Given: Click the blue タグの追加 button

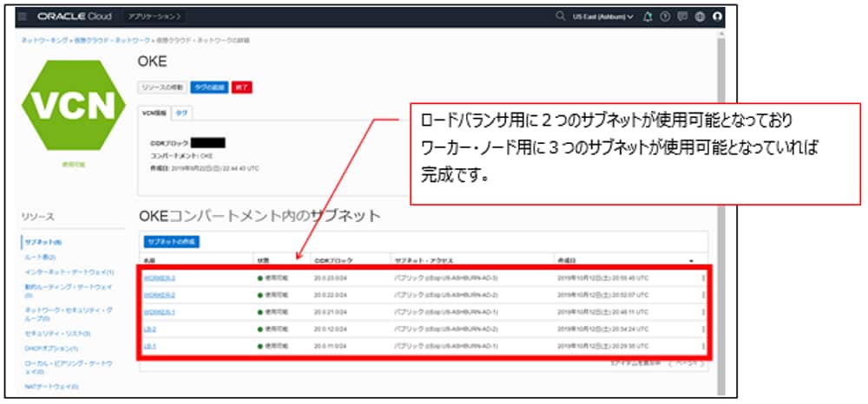Looking at the screenshot, I should pyautogui.click(x=209, y=88).
